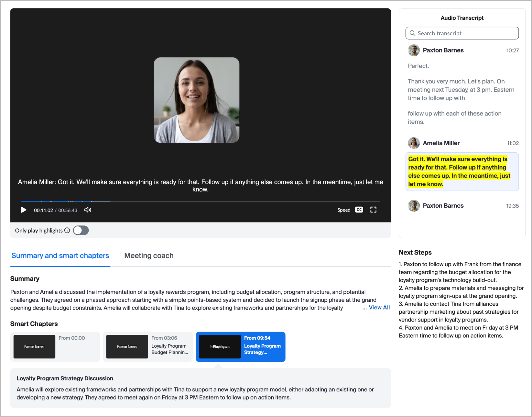The image size is (532, 417).
Task: Switch to the Meeting coach tab
Action: 149,255
